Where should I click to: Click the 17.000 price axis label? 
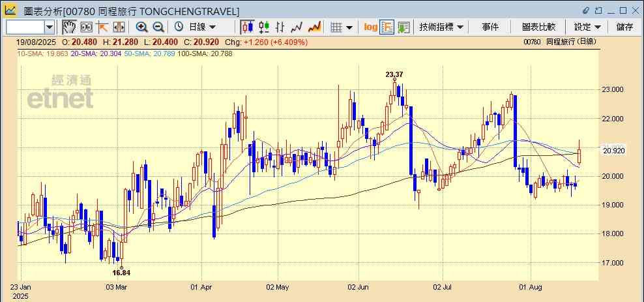pos(613,263)
